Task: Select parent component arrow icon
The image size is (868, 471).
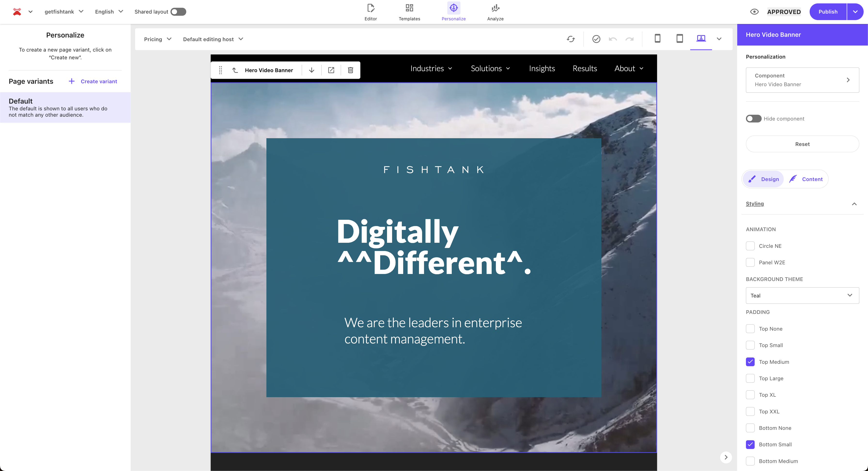Action: (235, 70)
